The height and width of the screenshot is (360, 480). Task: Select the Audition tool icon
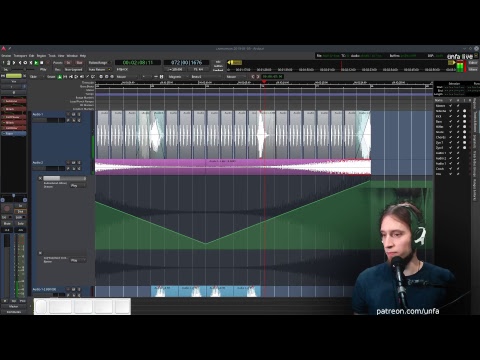[x=82, y=77]
